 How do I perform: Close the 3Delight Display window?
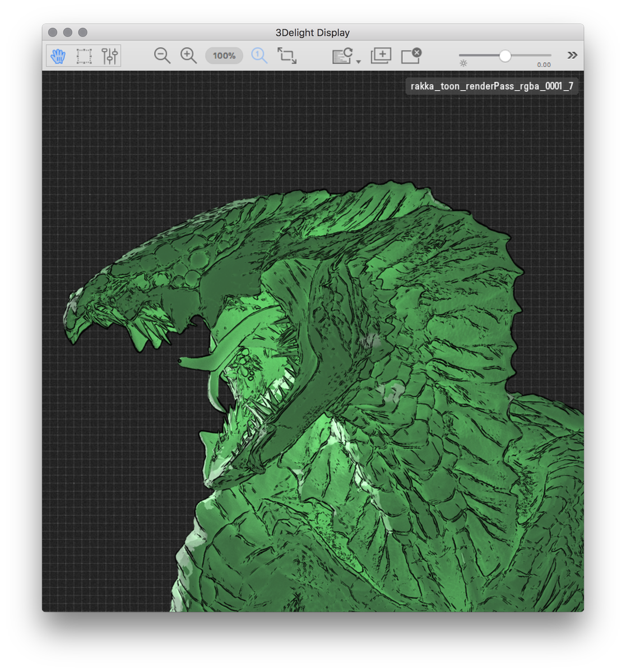pos(53,32)
